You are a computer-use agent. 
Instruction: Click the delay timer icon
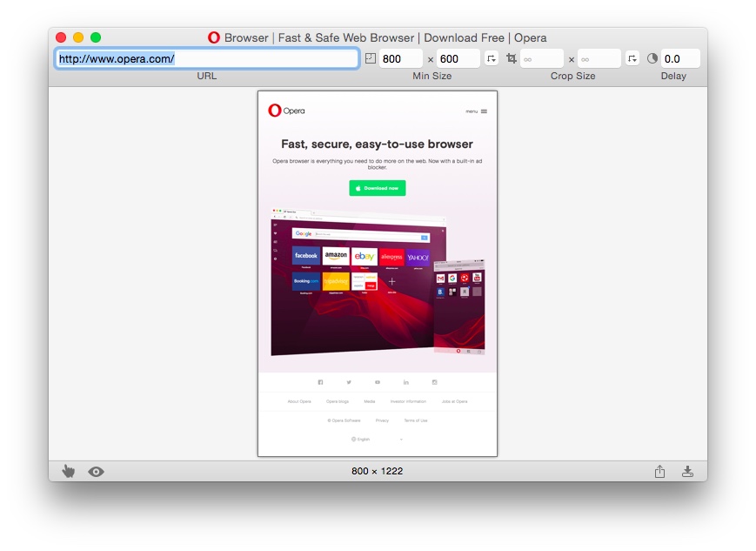[652, 58]
